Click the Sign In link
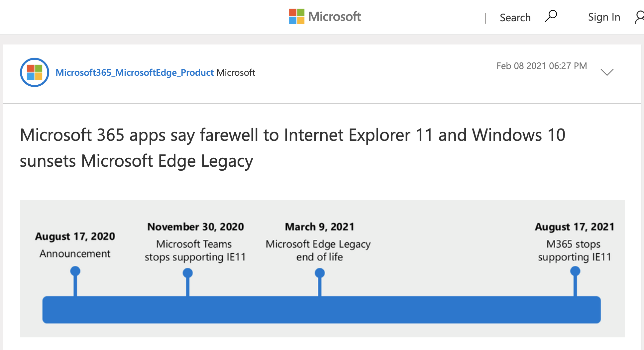Image resolution: width=644 pixels, height=350 pixels. (x=604, y=17)
